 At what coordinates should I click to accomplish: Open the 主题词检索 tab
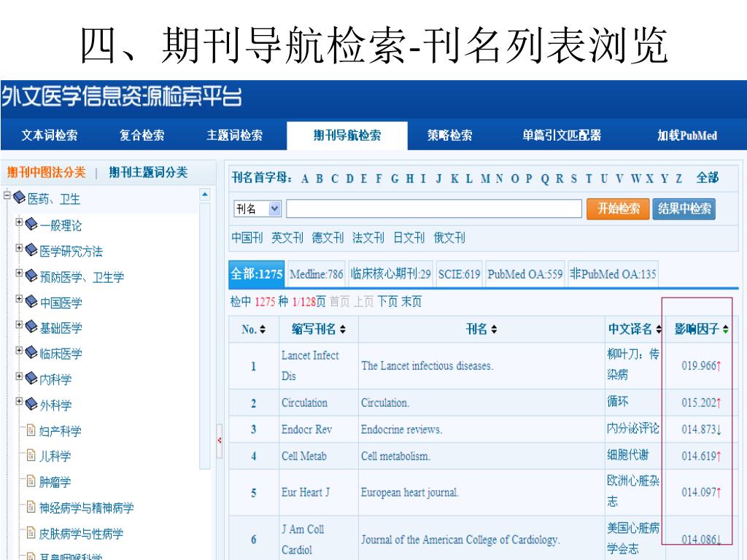click(x=234, y=135)
